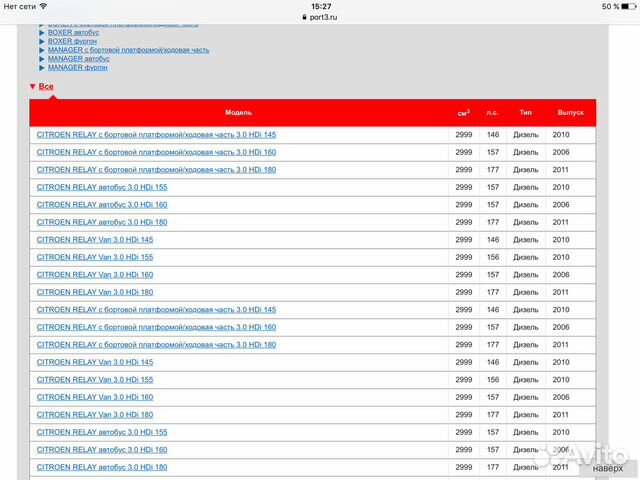This screenshot has width=640, height=480.
Task: Click the arrow bullet beside BOXER автобус
Action: pyautogui.click(x=42, y=32)
